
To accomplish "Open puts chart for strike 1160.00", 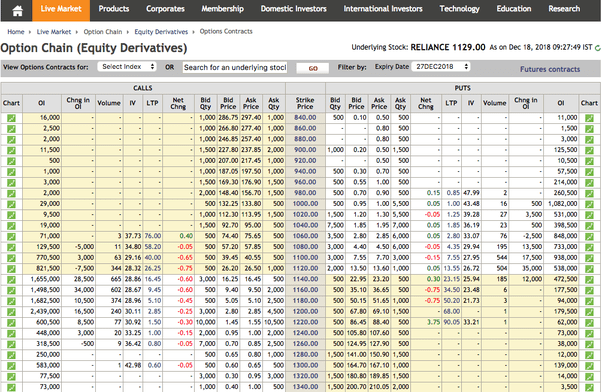I will click(x=589, y=290).
